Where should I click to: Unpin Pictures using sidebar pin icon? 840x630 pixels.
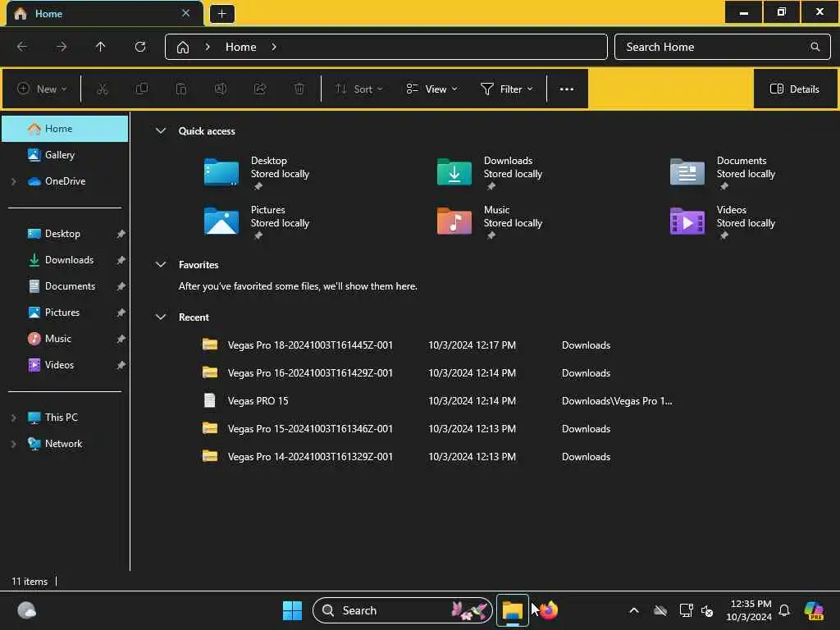tap(121, 313)
